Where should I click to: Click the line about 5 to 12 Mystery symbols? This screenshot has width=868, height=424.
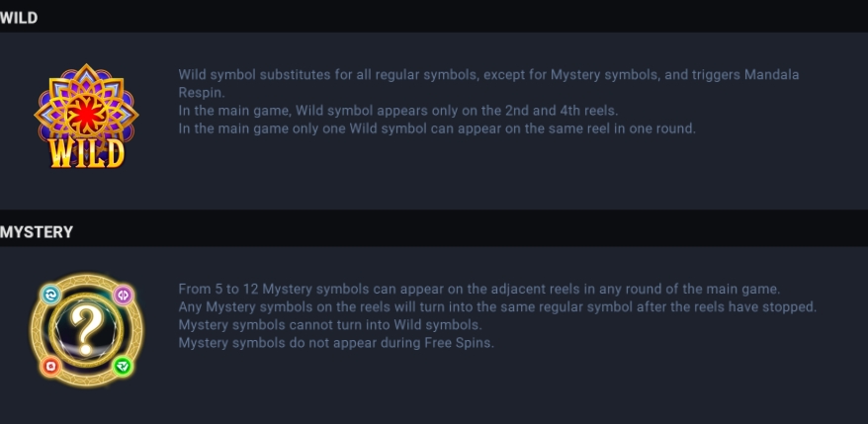coord(478,289)
